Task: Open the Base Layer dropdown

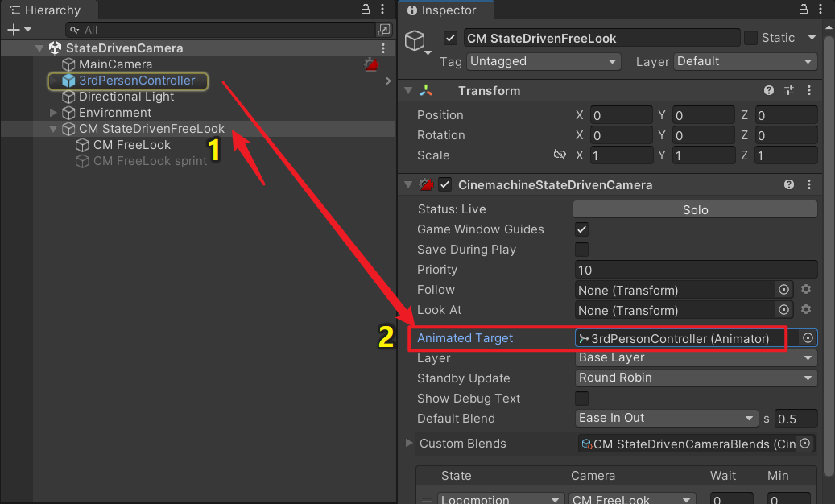Action: coord(696,357)
